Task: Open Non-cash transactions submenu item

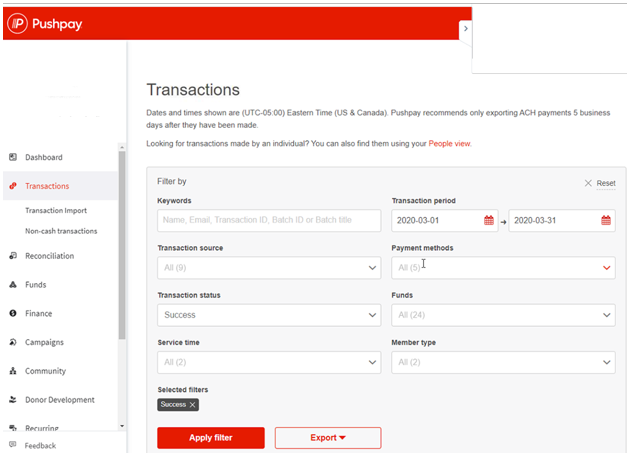Action: pyautogui.click(x=61, y=231)
